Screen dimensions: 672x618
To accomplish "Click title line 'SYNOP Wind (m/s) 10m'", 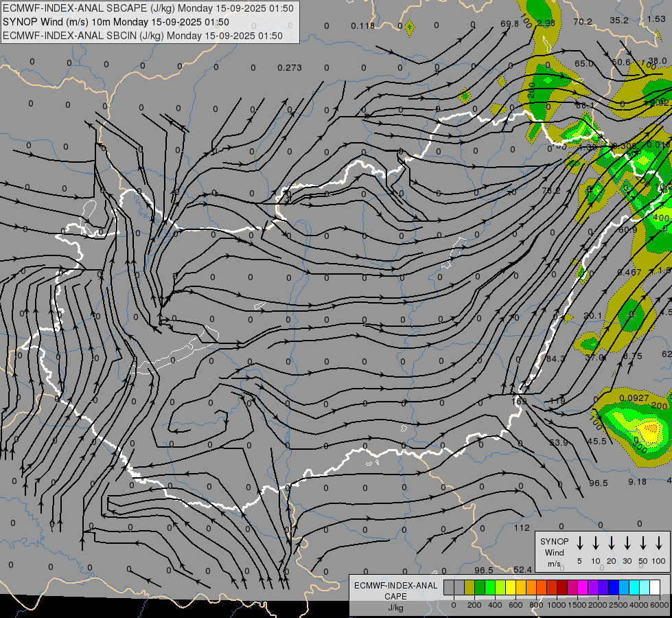I will point(116,22).
